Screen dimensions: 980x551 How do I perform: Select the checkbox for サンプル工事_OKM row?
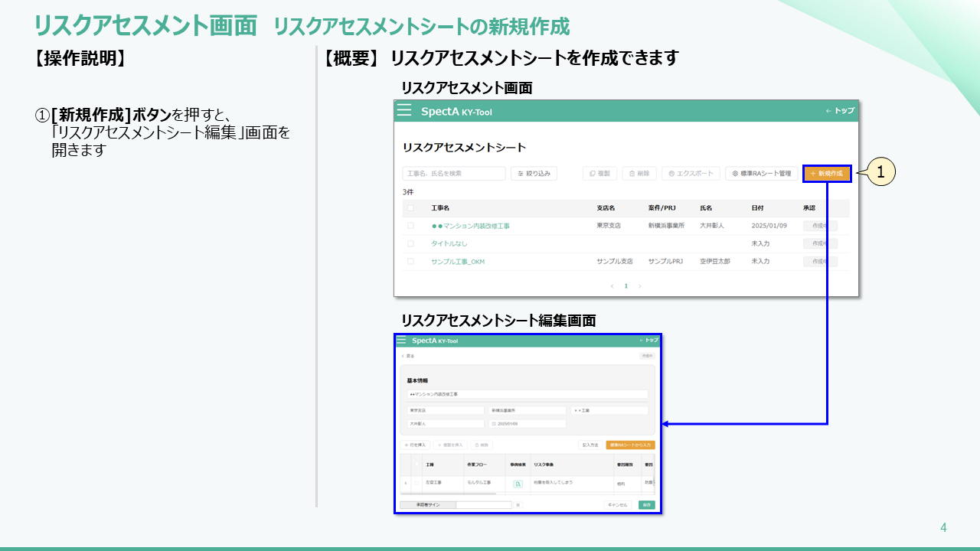(x=410, y=261)
